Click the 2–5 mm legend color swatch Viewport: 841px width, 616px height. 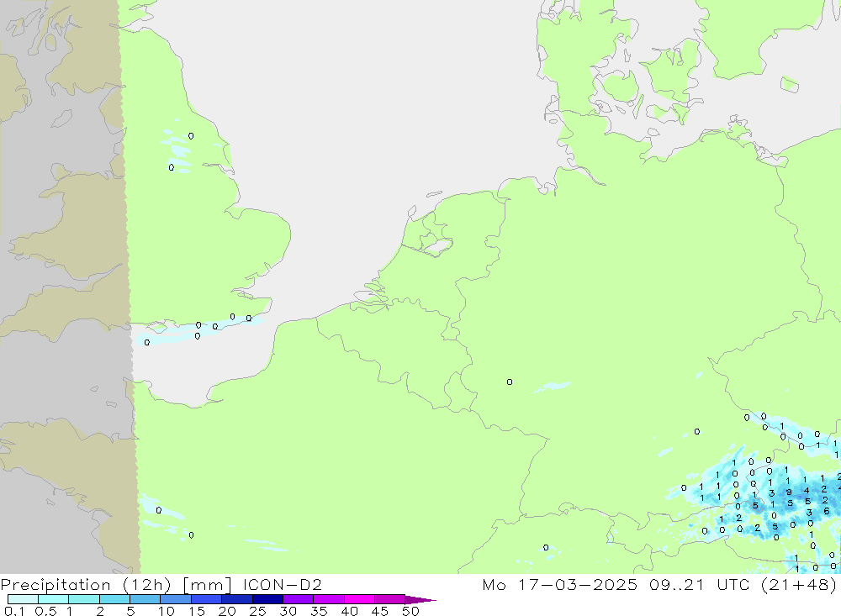[114, 599]
